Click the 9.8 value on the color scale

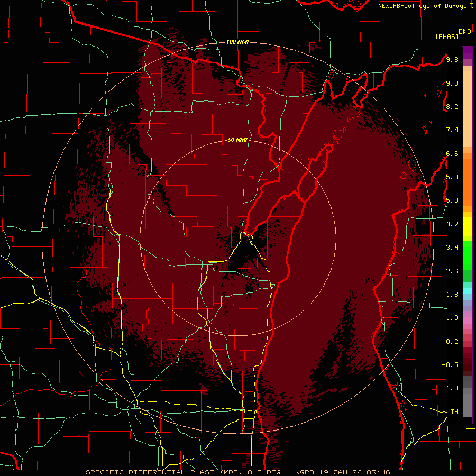(x=452, y=59)
